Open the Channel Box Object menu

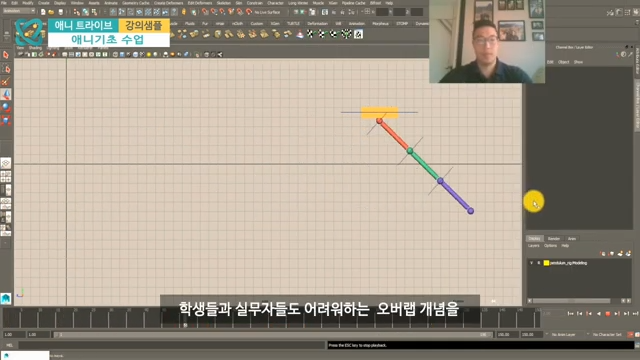tap(563, 62)
